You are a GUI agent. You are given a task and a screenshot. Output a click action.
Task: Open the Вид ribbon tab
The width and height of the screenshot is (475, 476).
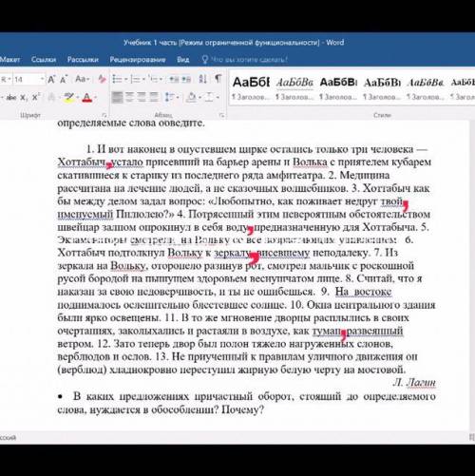[x=183, y=60]
